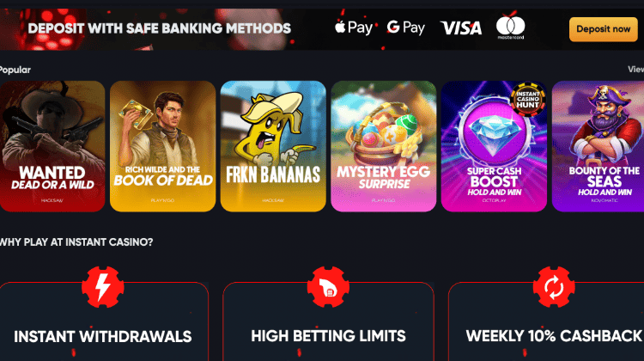Click the Deposit now button
644x361 pixels.
603,29
